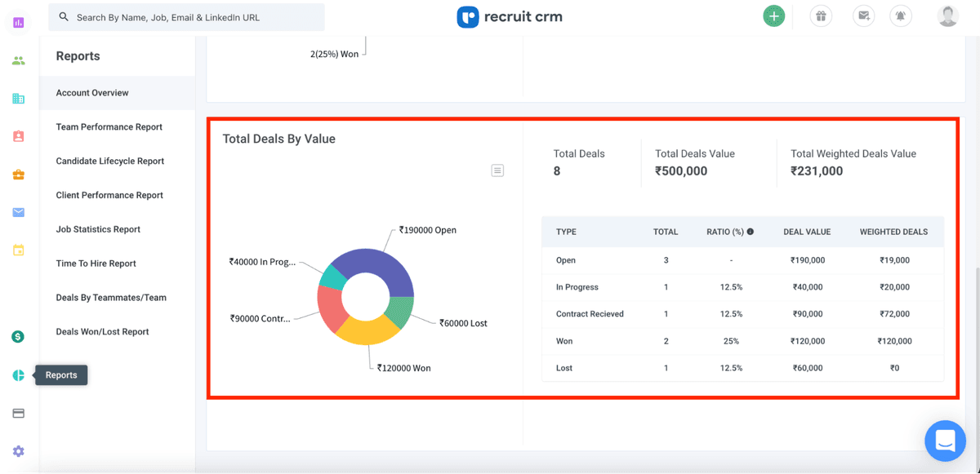
Task: Open the Deals dollar icon in sidebar
Action: click(x=18, y=337)
